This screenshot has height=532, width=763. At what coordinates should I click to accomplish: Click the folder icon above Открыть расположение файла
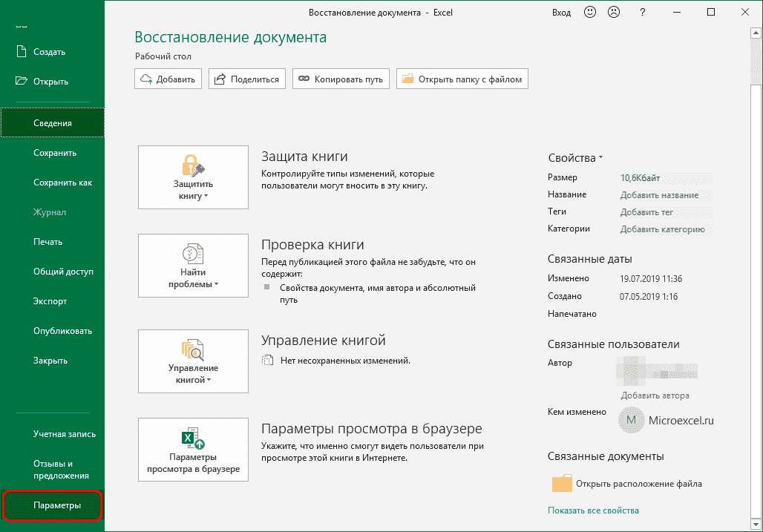click(x=562, y=482)
